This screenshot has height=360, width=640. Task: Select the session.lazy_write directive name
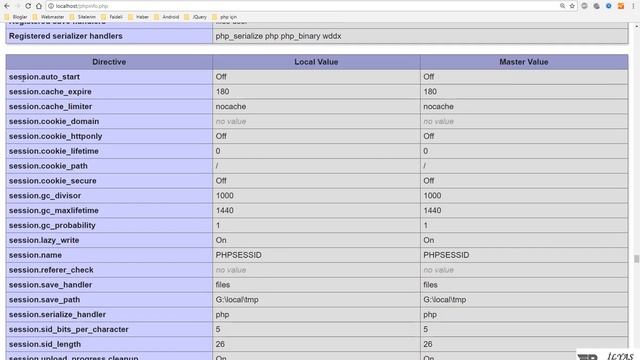[44, 240]
